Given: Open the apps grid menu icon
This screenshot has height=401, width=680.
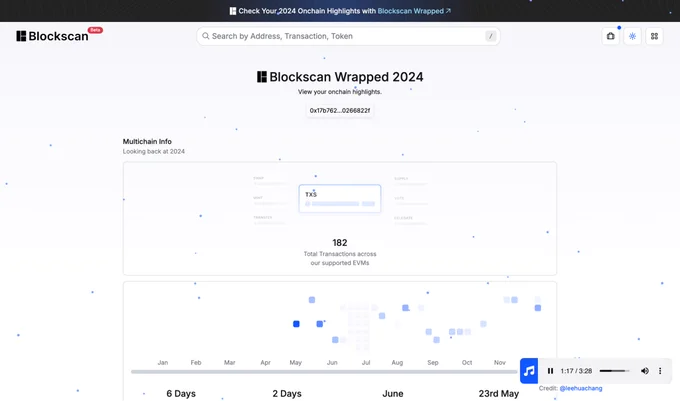Looking at the screenshot, I should [654, 36].
